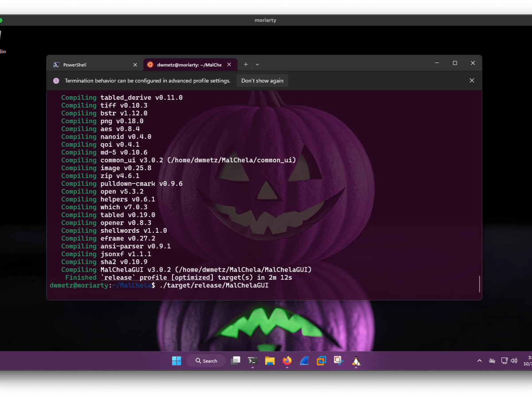Launch Windows Terminal from the taskbar
532x399 pixels.
(252, 360)
